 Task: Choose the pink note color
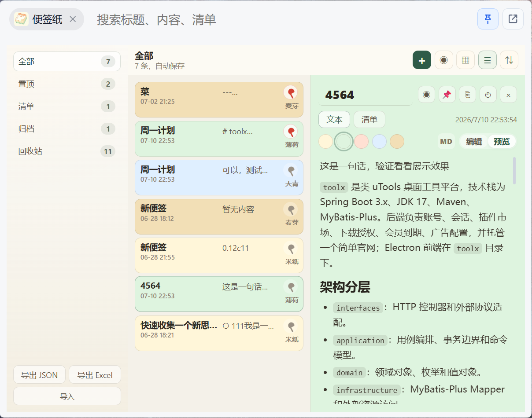pyautogui.click(x=361, y=141)
